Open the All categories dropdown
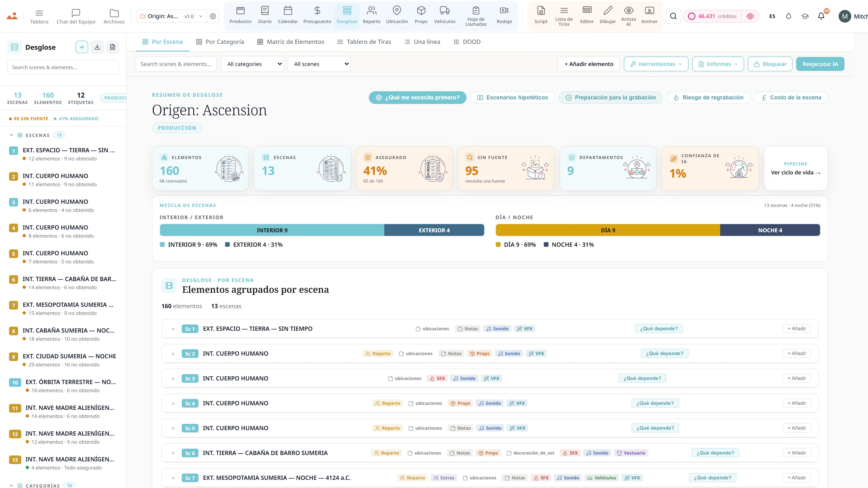Screen dimensions: 868x488 coord(252,64)
